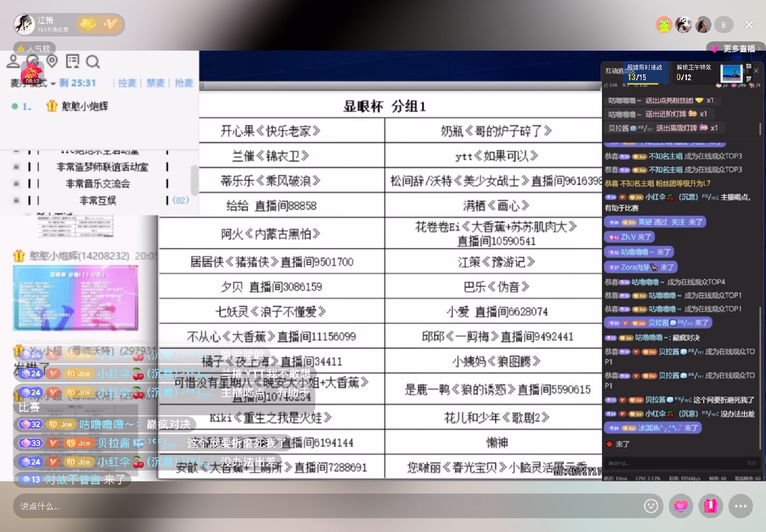
Task: Click the 青瑿 通过 关注 来了 notice
Action: (x=655, y=222)
